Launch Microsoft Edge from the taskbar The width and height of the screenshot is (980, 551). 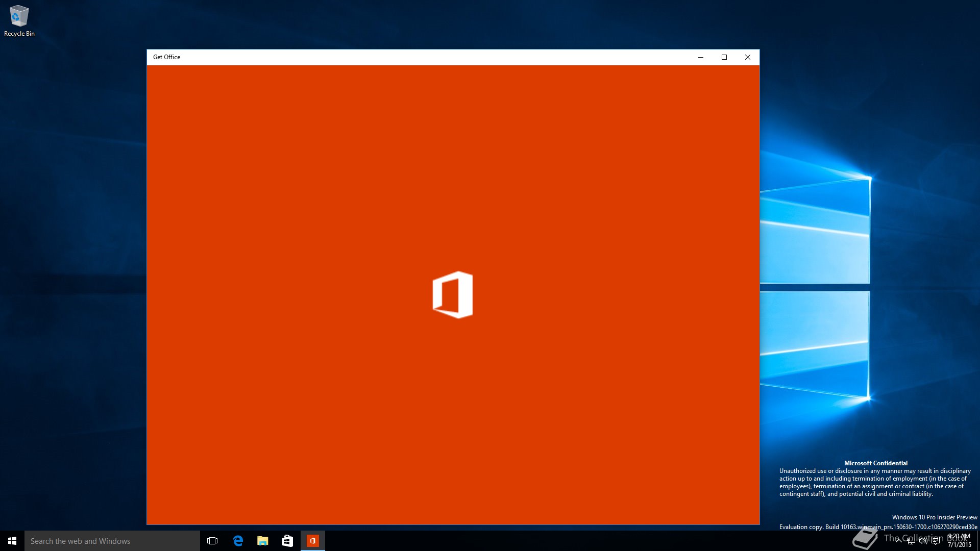click(238, 541)
